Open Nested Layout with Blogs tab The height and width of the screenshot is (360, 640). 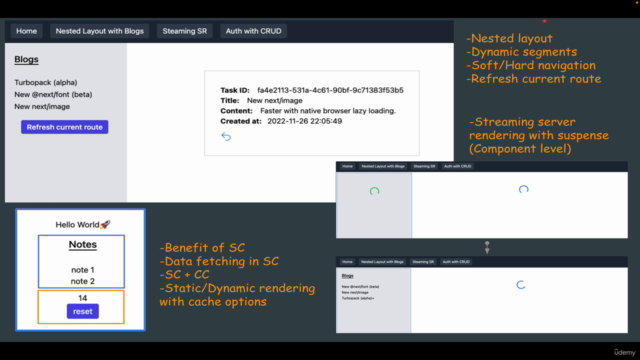click(100, 31)
